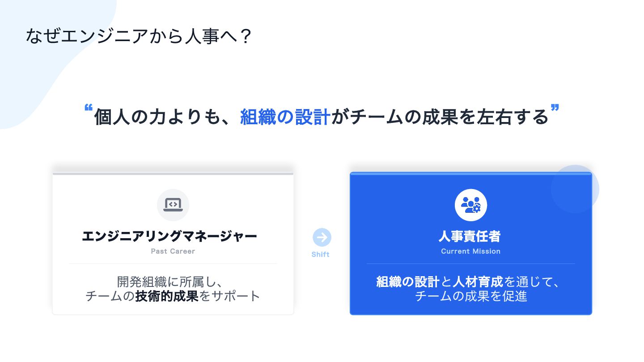Click the Past Career label
The height and width of the screenshot is (362, 644).
pos(173,251)
